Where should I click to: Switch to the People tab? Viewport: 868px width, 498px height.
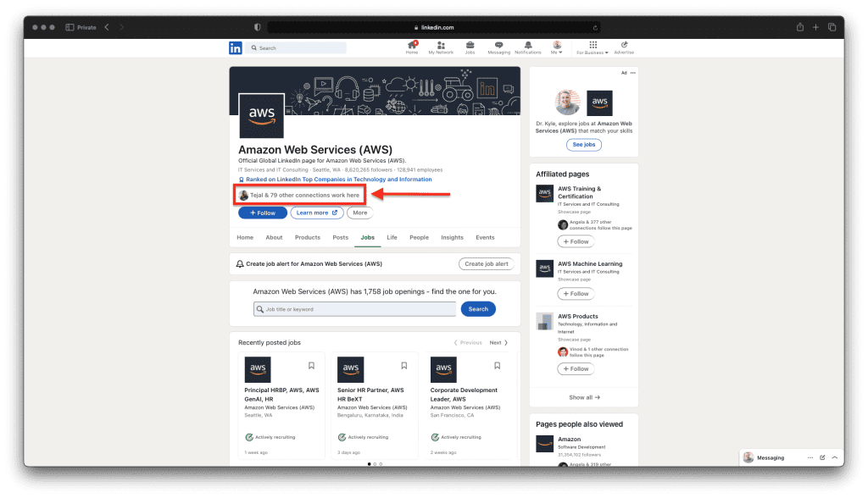[x=419, y=237]
